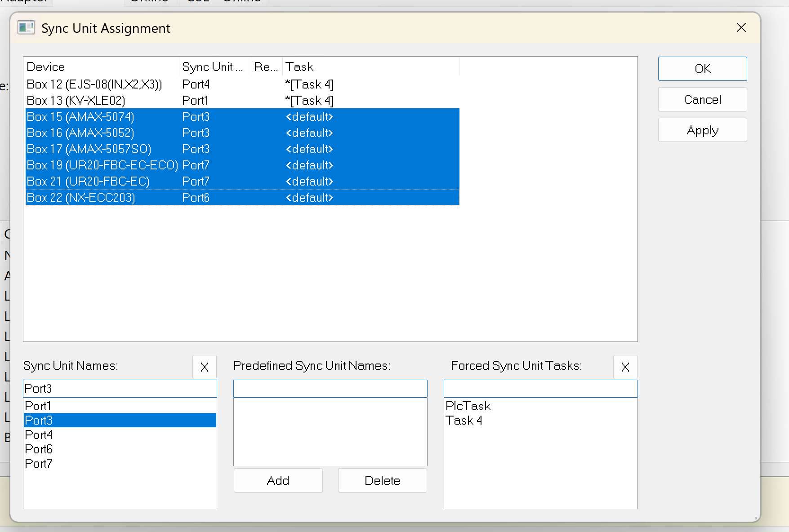The height and width of the screenshot is (532, 789).
Task: Select Box 22 (NX-ECC203) row
Action: tap(81, 198)
